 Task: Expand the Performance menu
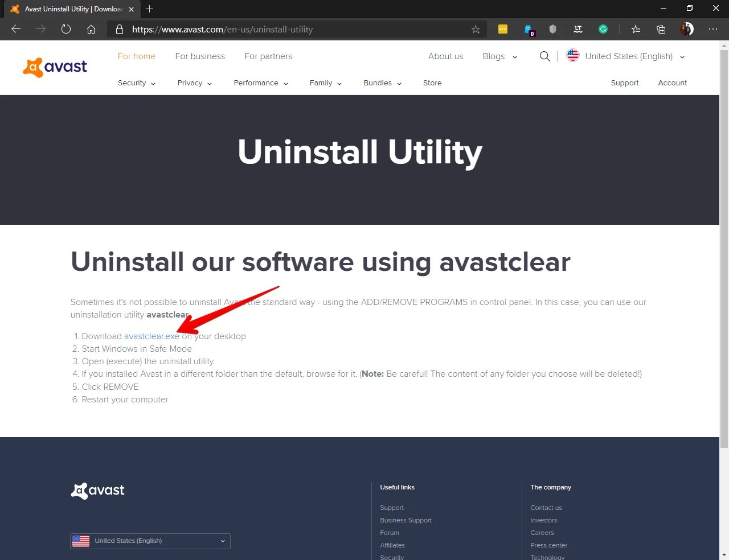coord(261,83)
